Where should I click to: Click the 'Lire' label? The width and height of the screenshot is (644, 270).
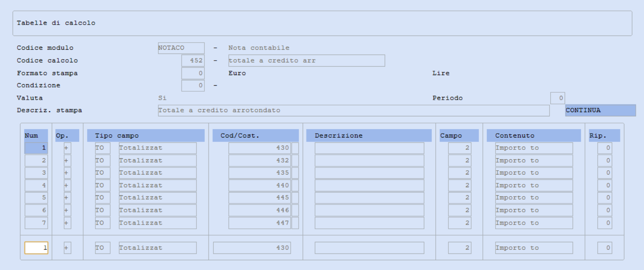click(441, 73)
